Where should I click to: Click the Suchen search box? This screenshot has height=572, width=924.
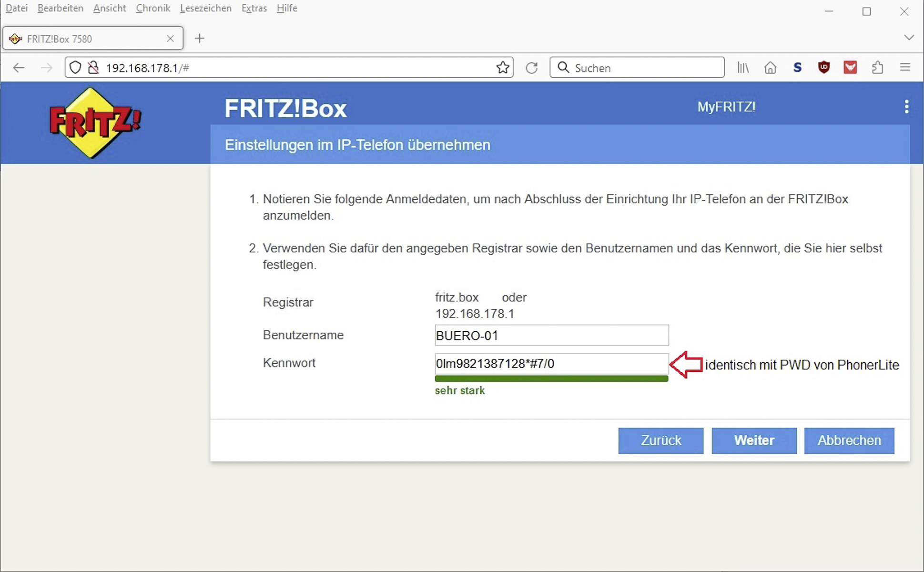click(638, 68)
